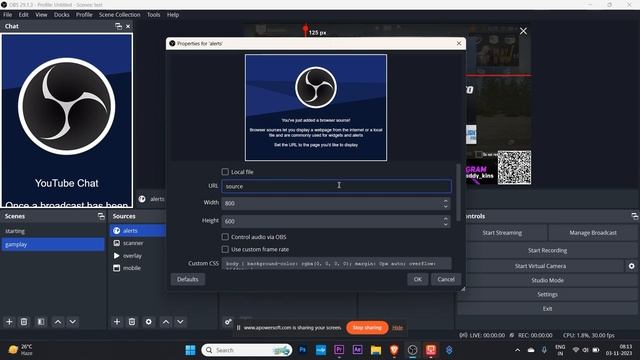Screen dimensions: 640x360
Task: Click Stop sharing button
Action: tap(367, 327)
